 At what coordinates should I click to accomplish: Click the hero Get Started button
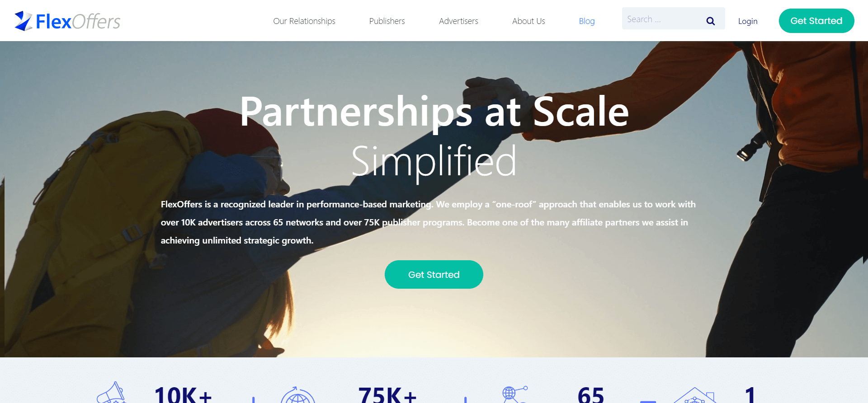coord(434,274)
